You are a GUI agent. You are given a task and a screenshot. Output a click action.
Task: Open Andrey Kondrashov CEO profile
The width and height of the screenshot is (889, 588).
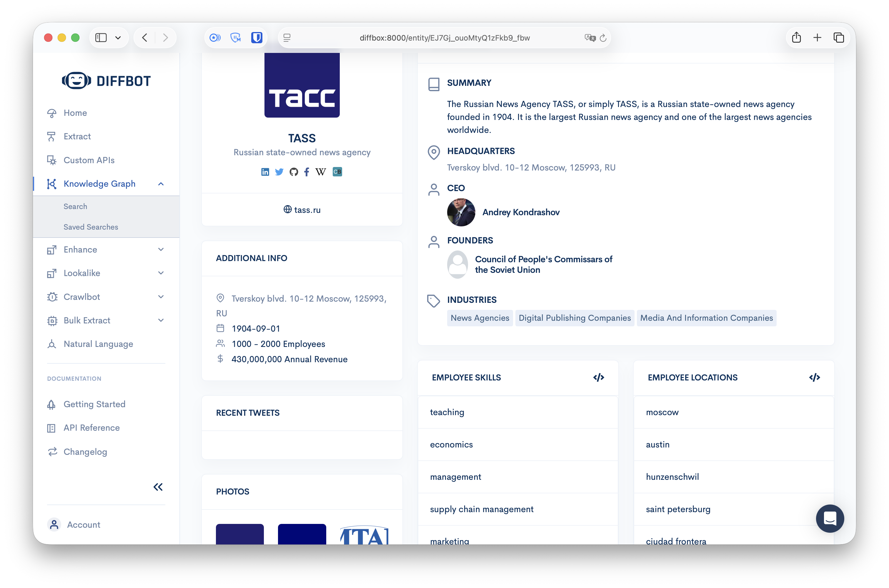coord(521,212)
